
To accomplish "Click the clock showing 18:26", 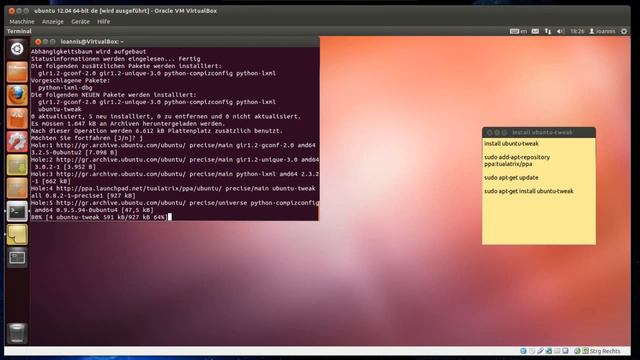I will pyautogui.click(x=577, y=31).
